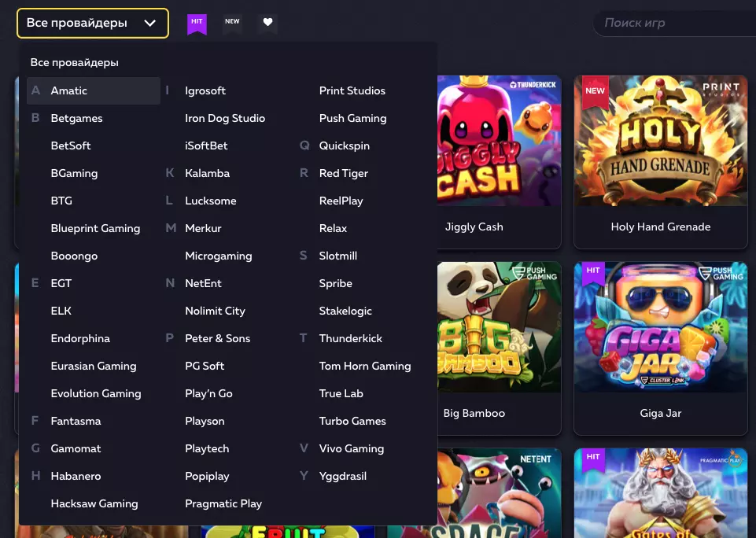Click the Big Bamboo game title

[x=474, y=413]
